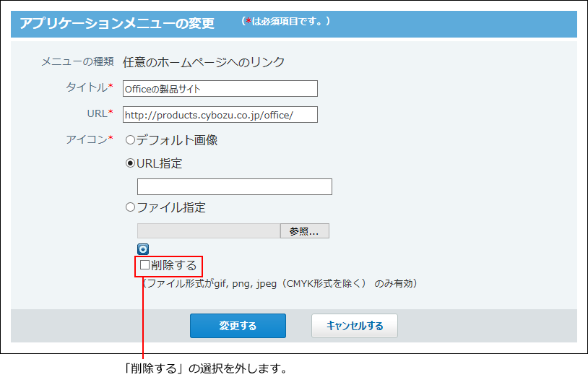
Task: Click the アプリケーションメニューの変更 heading
Action: point(116,23)
